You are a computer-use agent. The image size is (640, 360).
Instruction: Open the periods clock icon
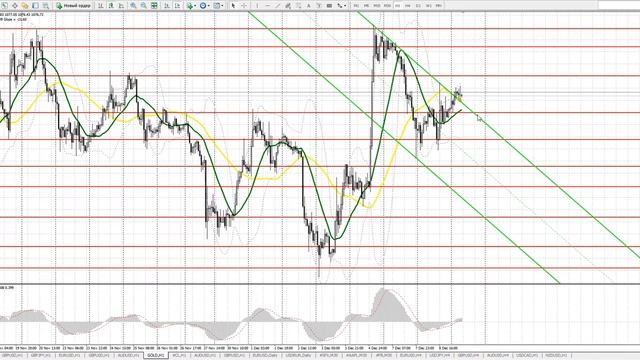(x=203, y=6)
